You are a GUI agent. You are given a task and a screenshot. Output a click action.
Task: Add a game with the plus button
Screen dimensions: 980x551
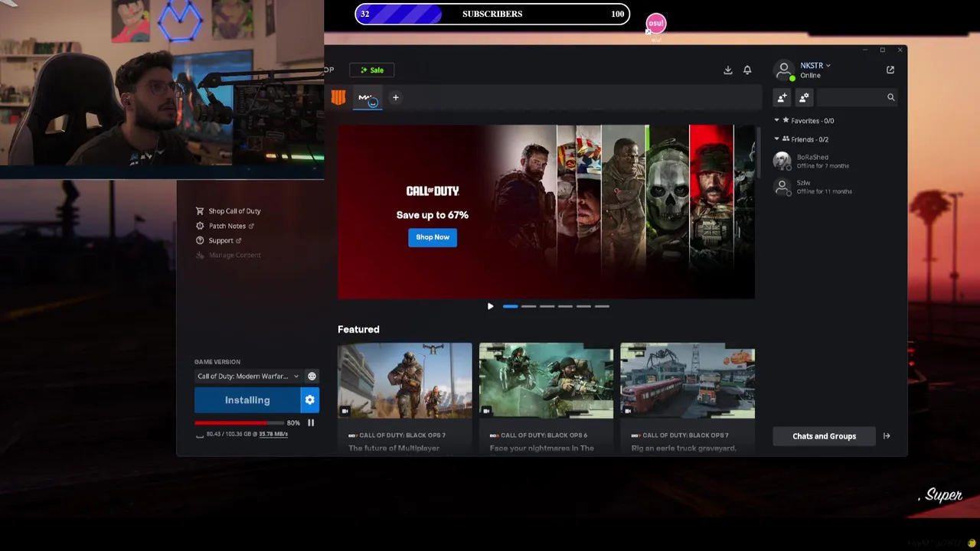coord(396,97)
